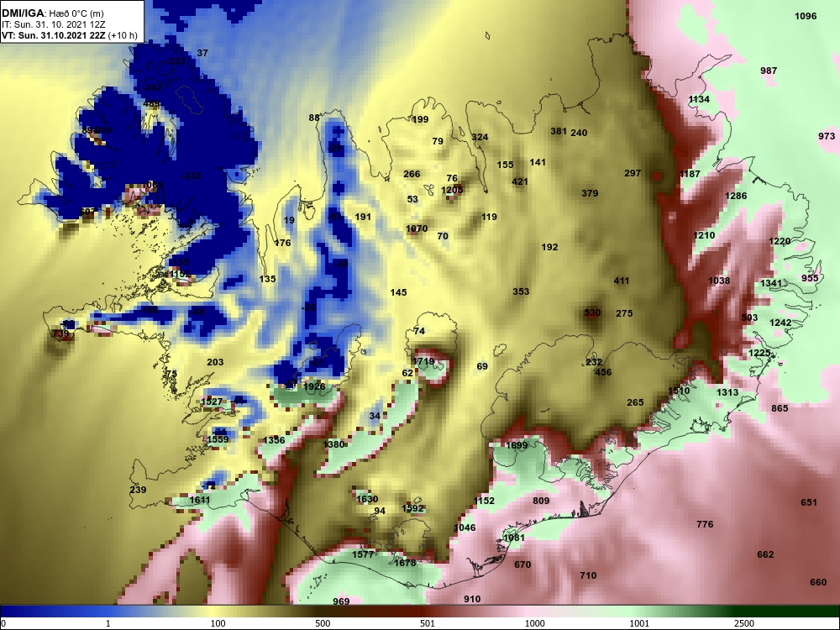
Task: Click the map value '910'
Action: [472, 599]
